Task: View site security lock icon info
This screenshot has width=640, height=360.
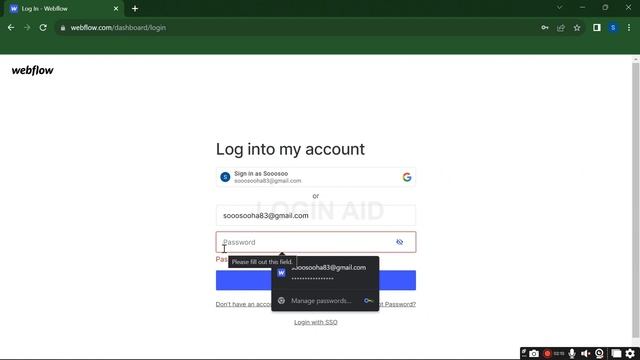Action: coord(62,28)
